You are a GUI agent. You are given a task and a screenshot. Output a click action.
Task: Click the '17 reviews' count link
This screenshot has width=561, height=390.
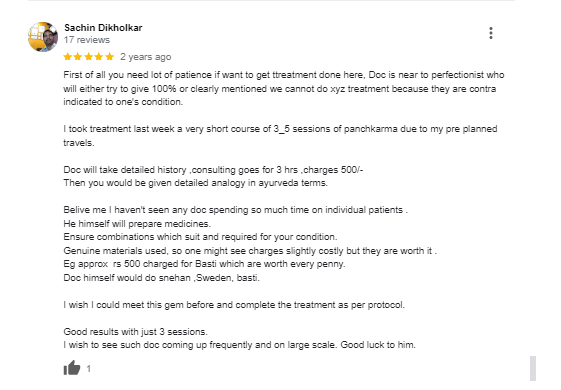click(87, 40)
